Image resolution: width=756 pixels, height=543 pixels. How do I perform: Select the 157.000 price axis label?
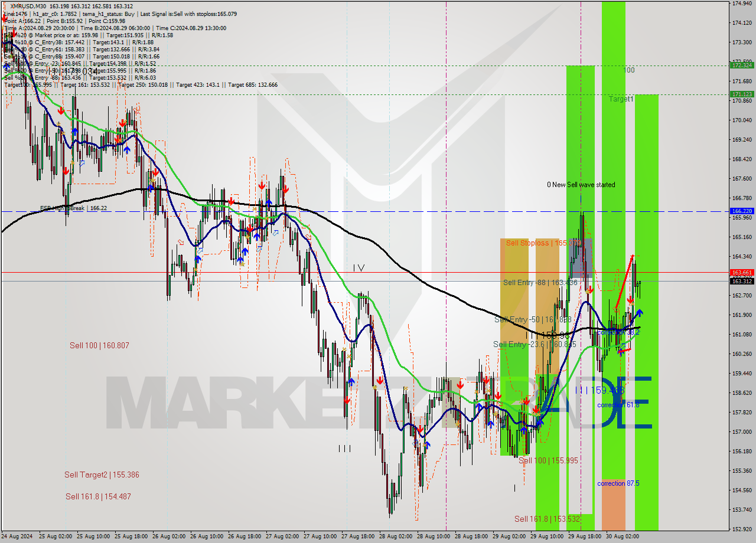click(742, 431)
